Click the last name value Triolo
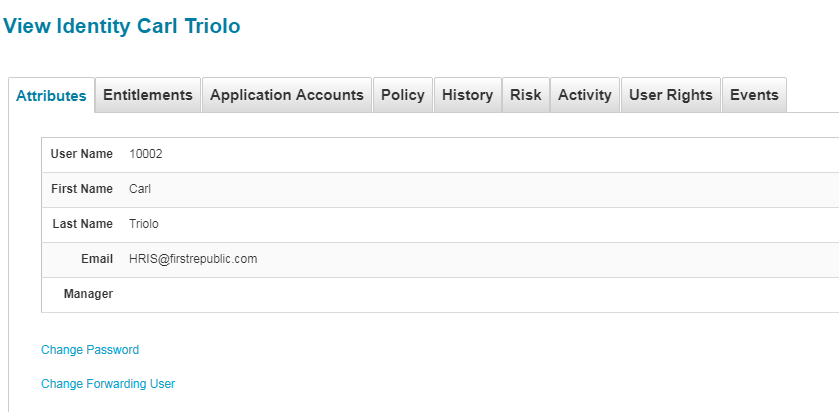This screenshot has height=412, width=839. [x=144, y=224]
